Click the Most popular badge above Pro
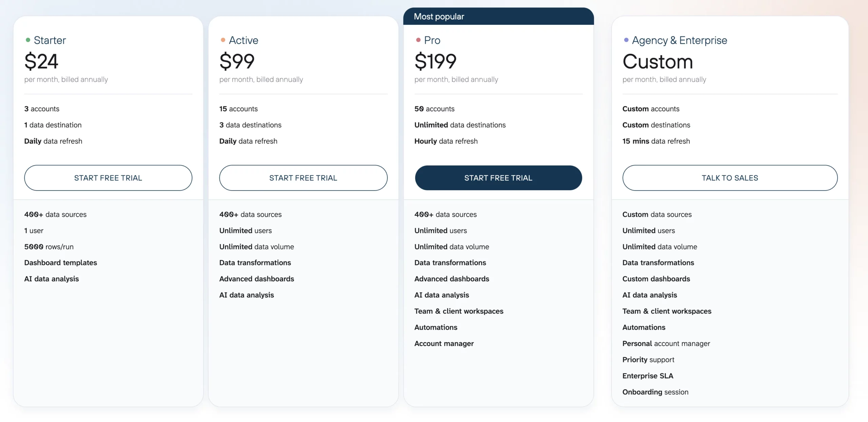Screen dimensions: 868x422 [x=439, y=16]
